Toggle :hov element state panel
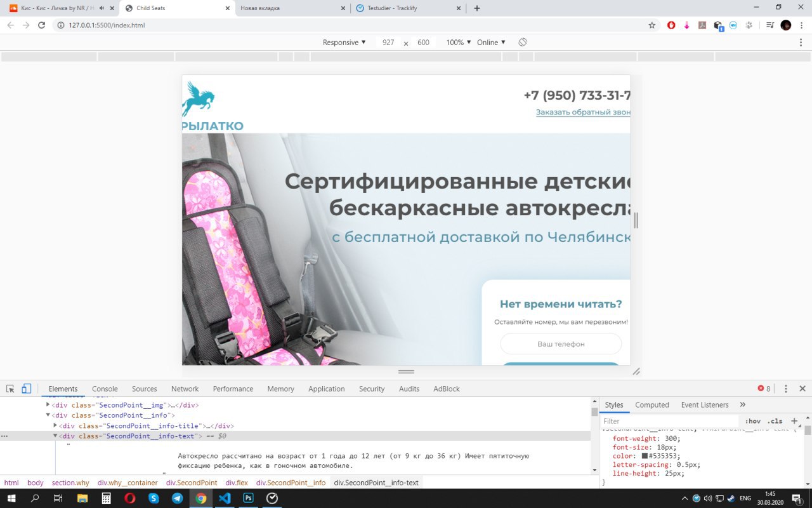 753,421
